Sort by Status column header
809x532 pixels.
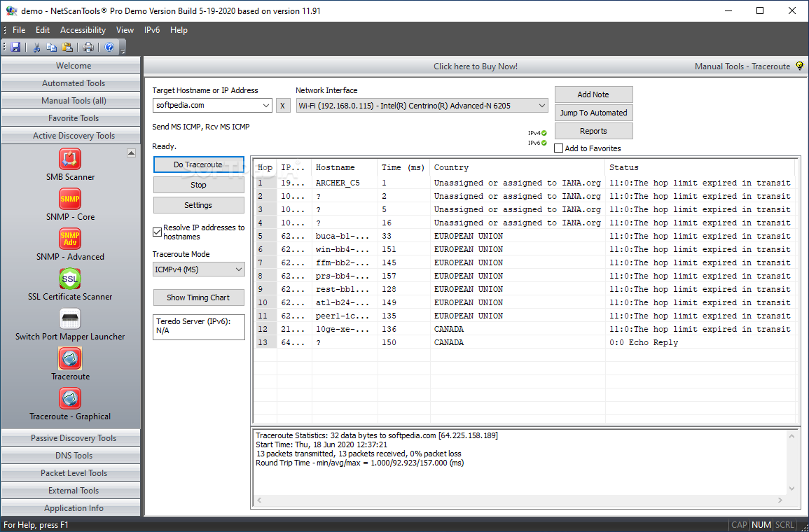click(x=700, y=167)
